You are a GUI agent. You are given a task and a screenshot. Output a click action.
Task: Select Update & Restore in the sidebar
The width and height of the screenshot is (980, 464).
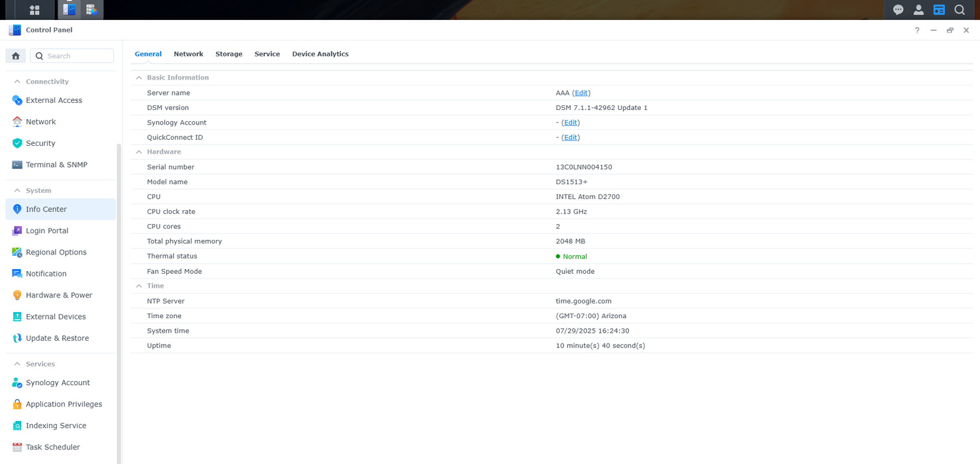point(58,338)
